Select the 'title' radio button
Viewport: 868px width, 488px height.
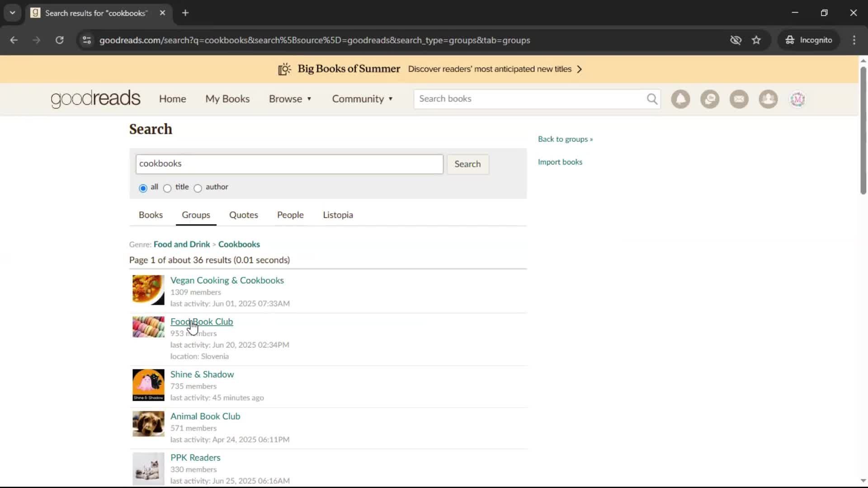point(167,188)
